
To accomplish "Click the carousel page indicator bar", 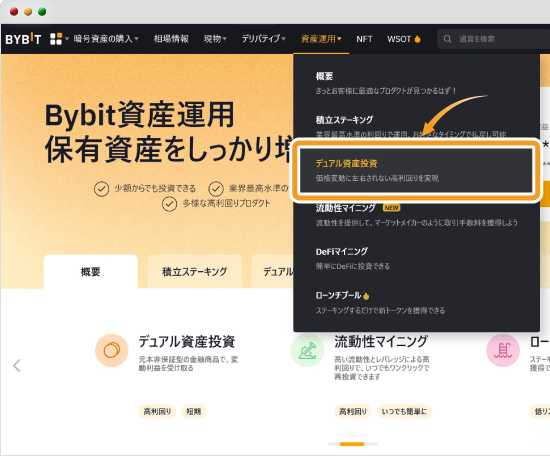I will [x=353, y=444].
